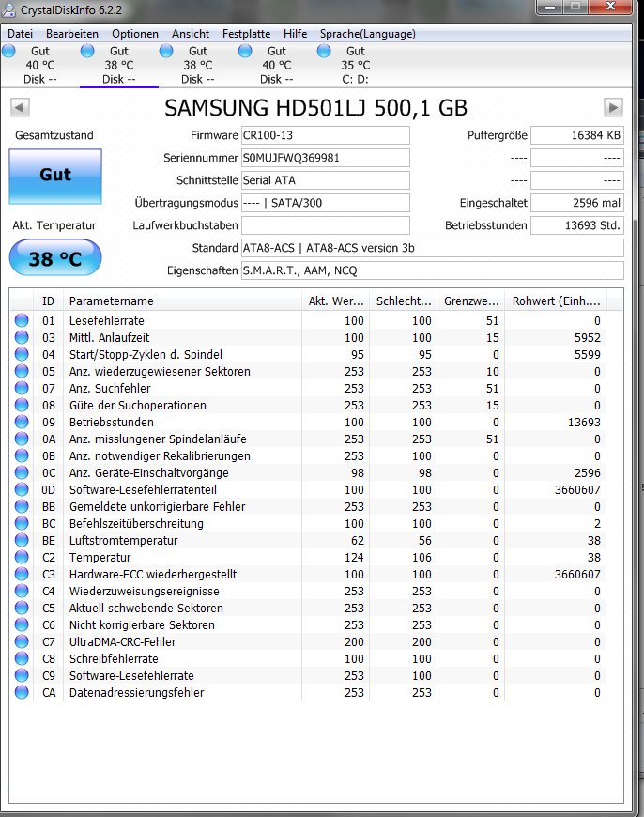Click the Akt. Wer... column header
Image resolution: width=644 pixels, height=817 pixels.
pyautogui.click(x=335, y=301)
